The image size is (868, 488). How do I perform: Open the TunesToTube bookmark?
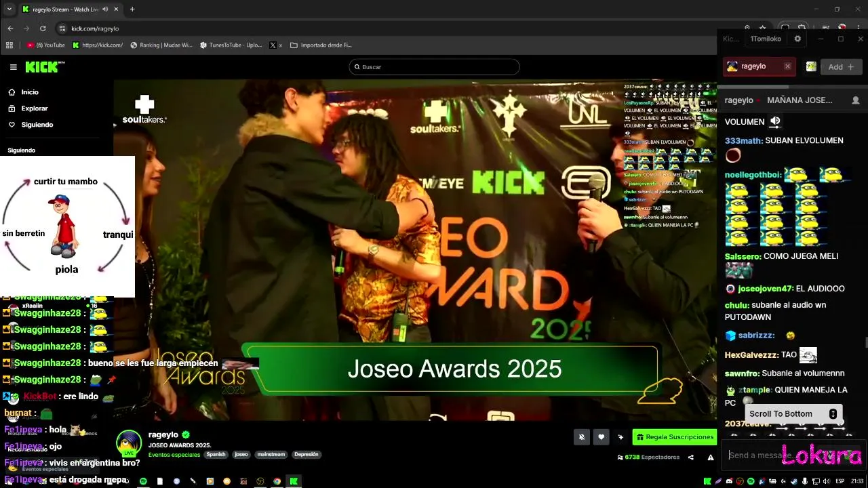click(x=231, y=45)
